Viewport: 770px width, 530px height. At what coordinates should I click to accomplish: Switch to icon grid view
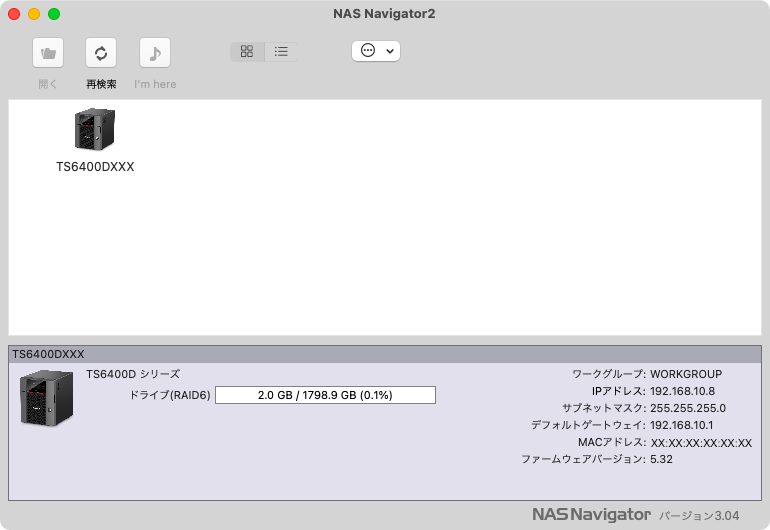coord(247,51)
